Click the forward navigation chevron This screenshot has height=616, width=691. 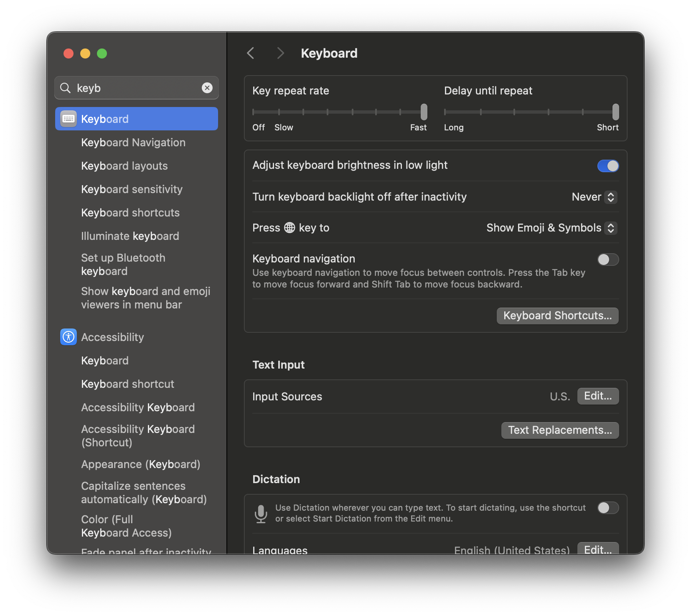(280, 53)
